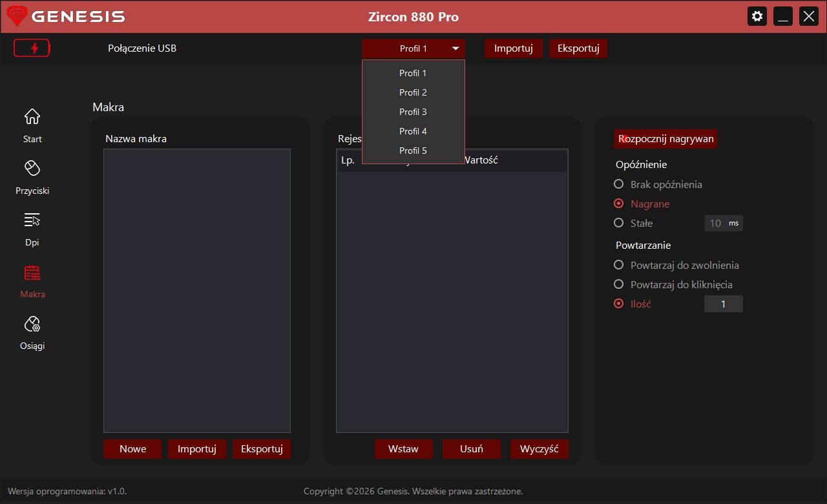
Task: Collapse the Profil 1 dropdown arrow
Action: pos(455,48)
